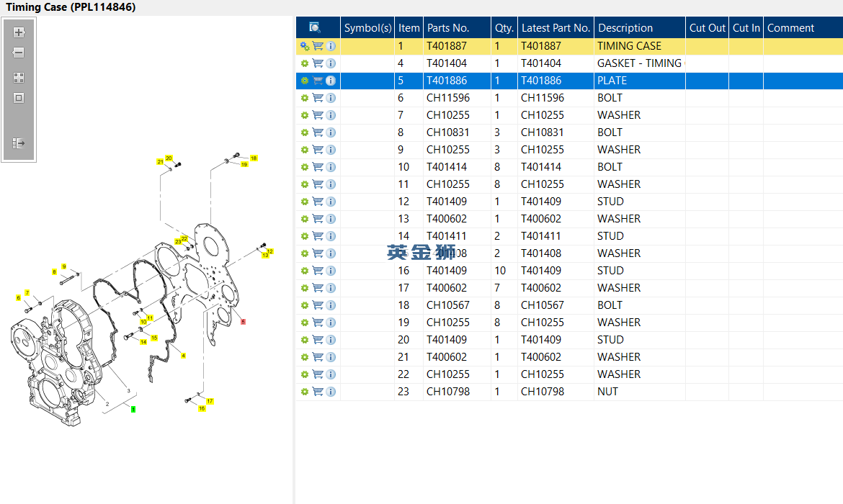Click the Timing Case (PPL114846) title

pyautogui.click(x=71, y=7)
